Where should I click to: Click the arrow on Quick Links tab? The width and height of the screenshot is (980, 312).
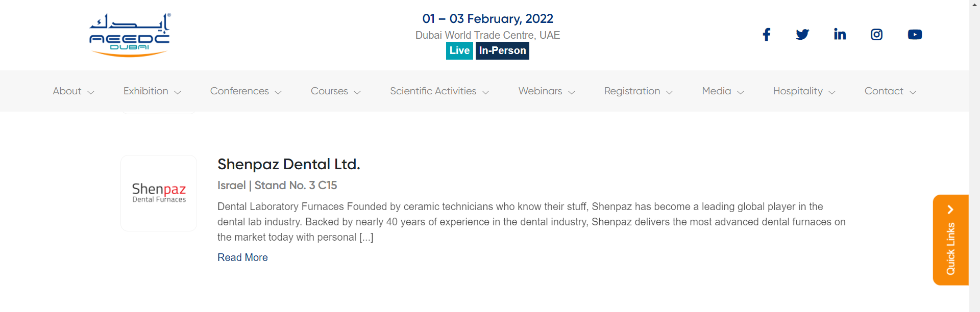pos(950,210)
